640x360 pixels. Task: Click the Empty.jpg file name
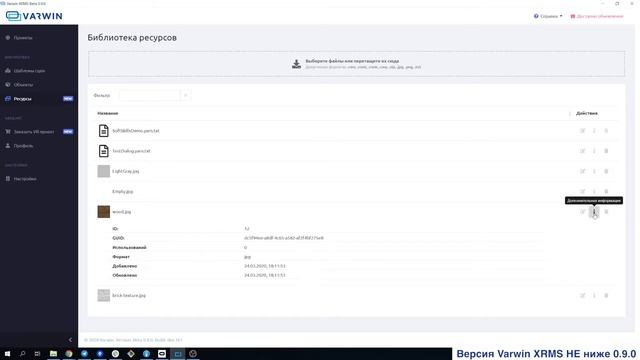[122, 191]
